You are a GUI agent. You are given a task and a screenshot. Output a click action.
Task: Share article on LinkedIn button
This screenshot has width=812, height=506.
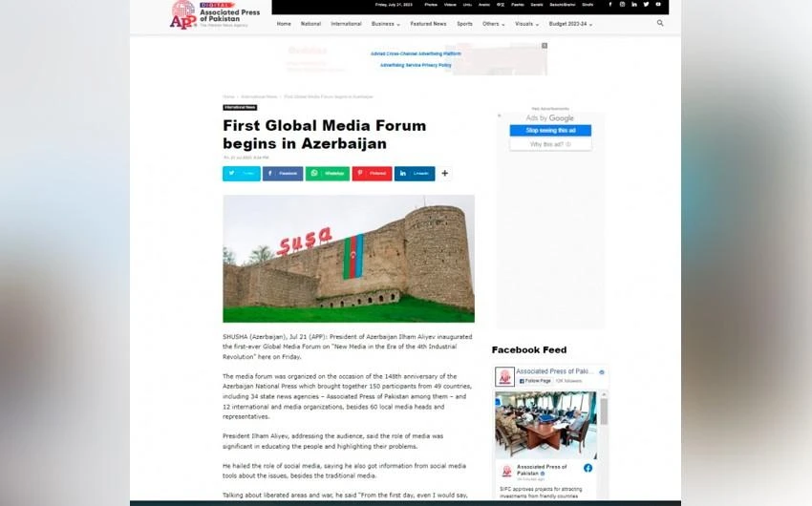[x=415, y=174]
